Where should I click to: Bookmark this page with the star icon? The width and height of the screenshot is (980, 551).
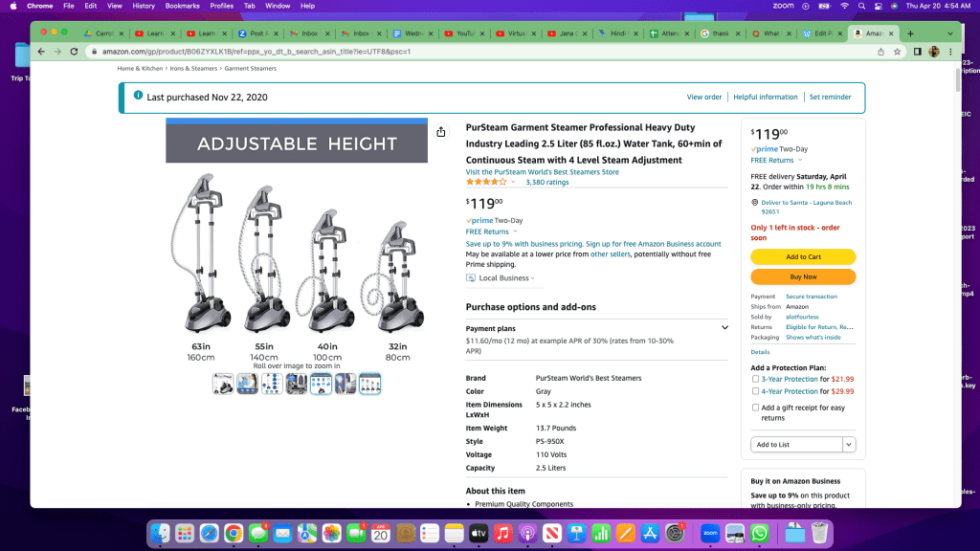click(x=897, y=52)
